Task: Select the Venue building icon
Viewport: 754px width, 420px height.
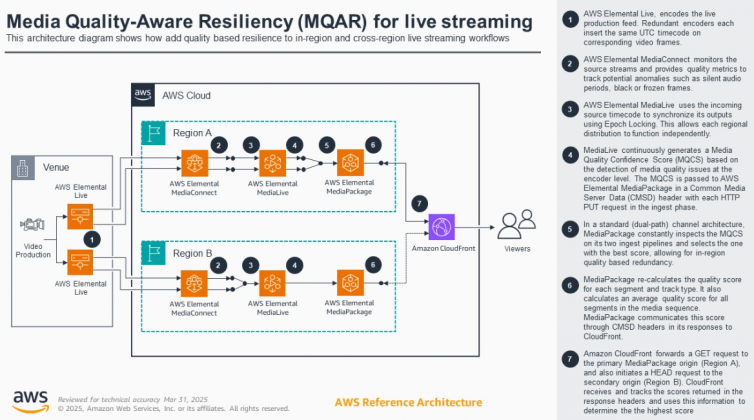Action: coord(26,166)
